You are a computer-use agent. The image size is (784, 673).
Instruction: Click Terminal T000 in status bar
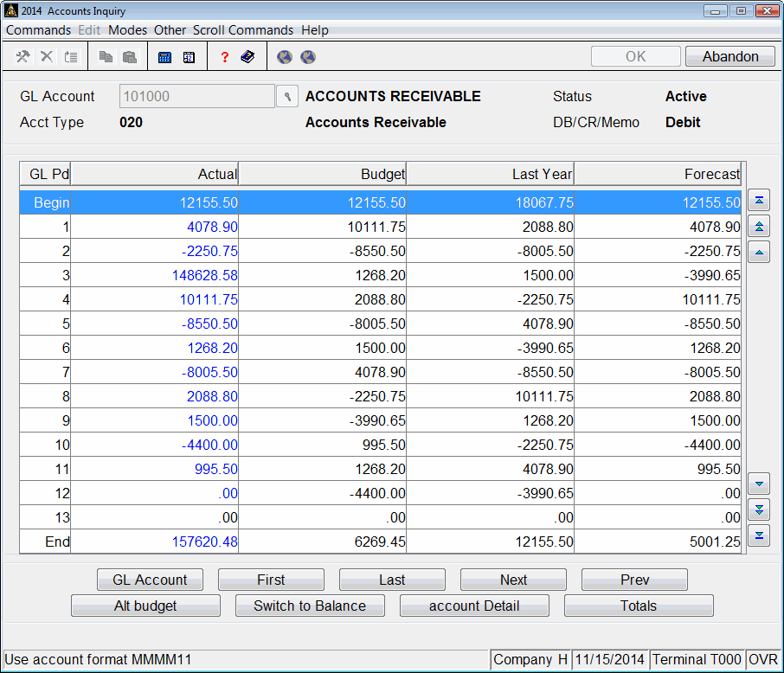coord(697,659)
